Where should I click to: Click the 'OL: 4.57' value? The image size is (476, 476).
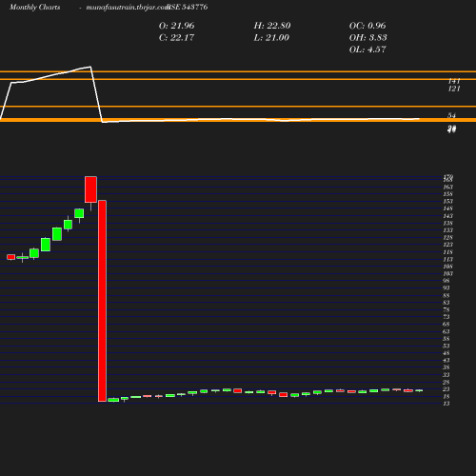coord(367,50)
